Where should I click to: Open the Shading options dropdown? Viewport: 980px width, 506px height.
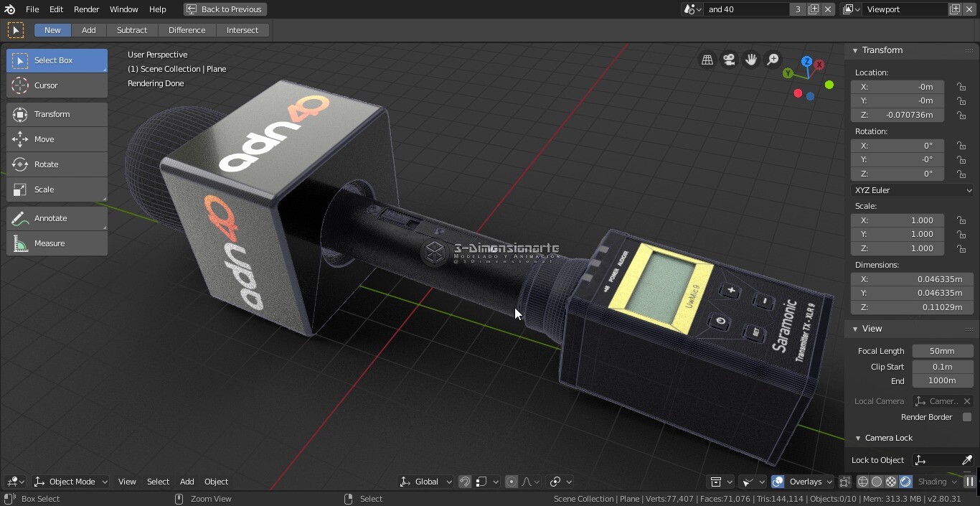click(x=937, y=482)
